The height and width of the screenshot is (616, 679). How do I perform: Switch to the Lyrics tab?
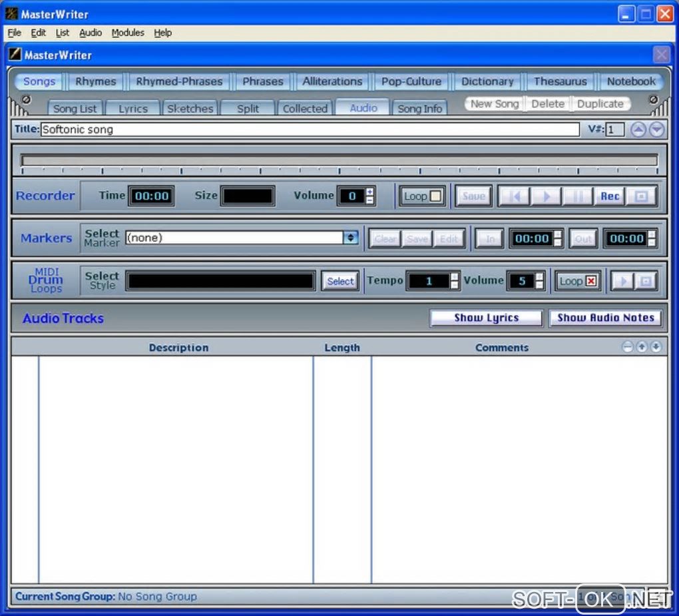tap(133, 108)
